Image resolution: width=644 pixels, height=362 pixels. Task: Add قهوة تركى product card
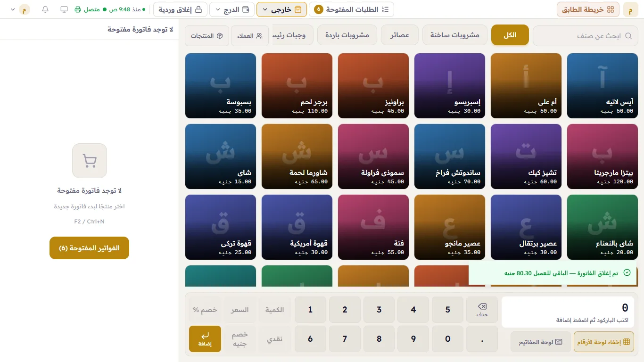point(221,227)
